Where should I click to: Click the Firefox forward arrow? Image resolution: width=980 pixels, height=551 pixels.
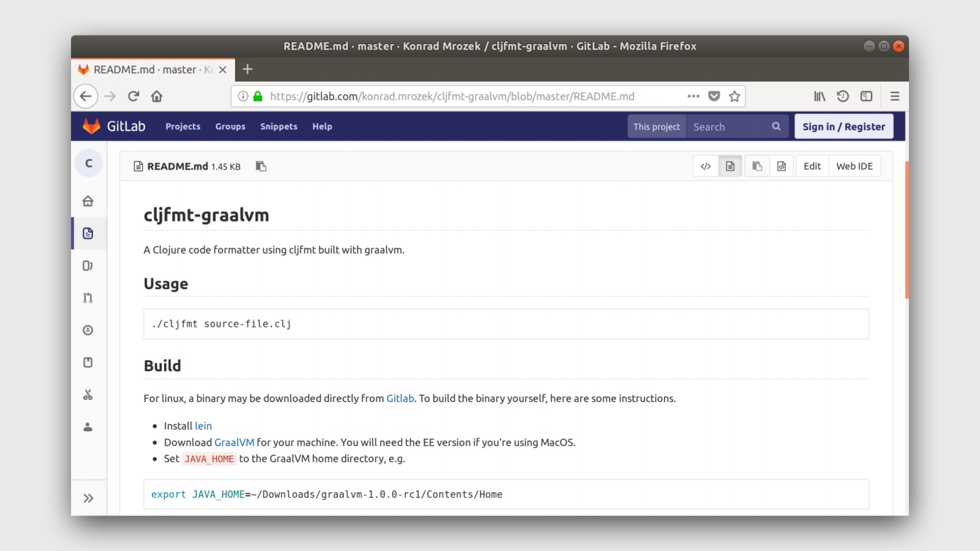110,96
